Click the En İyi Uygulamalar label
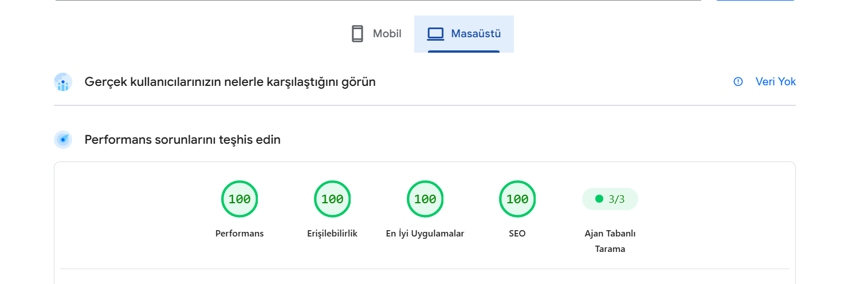This screenshot has height=284, width=868. tap(425, 234)
